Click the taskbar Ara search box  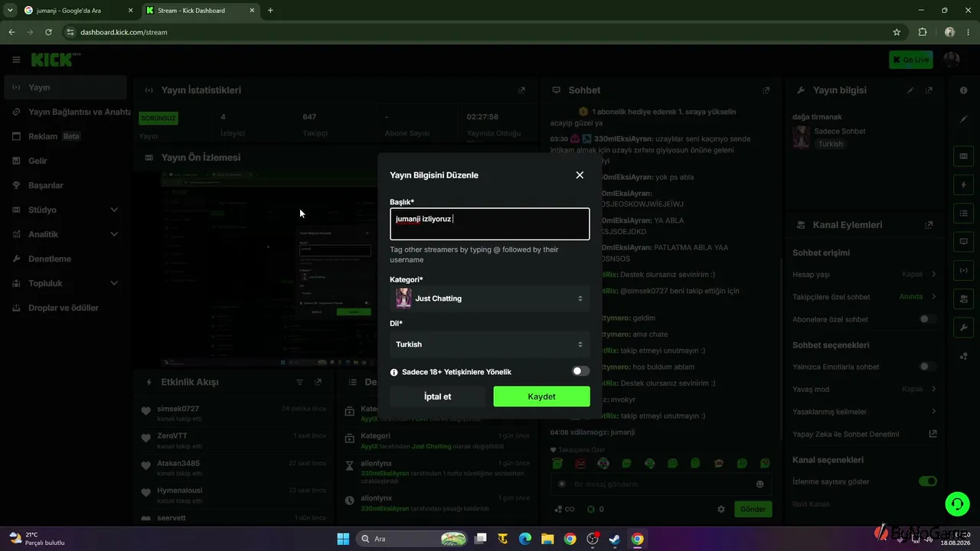(413, 539)
